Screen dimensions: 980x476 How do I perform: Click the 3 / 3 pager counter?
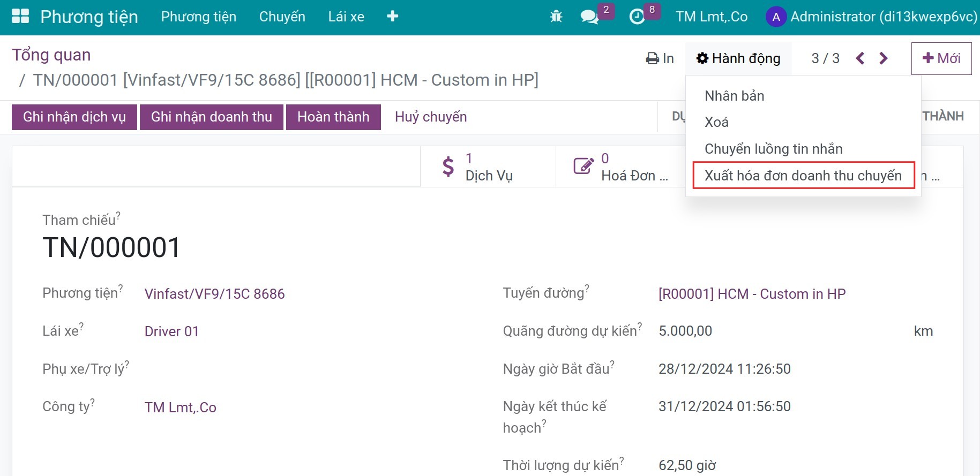(826, 58)
